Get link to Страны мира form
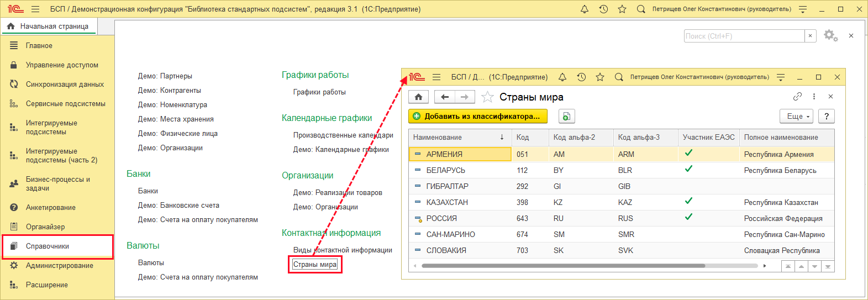Viewport: 868px width, 300px height. 797,97
